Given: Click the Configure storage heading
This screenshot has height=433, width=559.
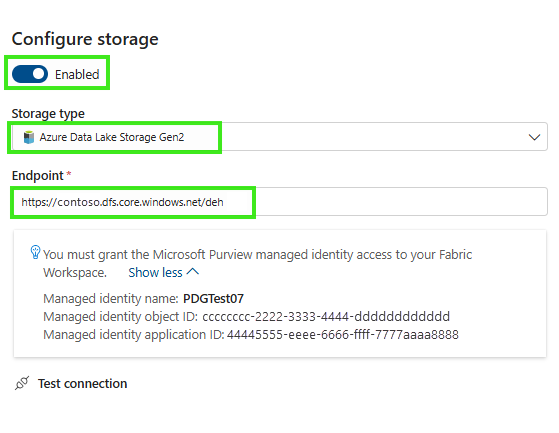Looking at the screenshot, I should click(85, 39).
